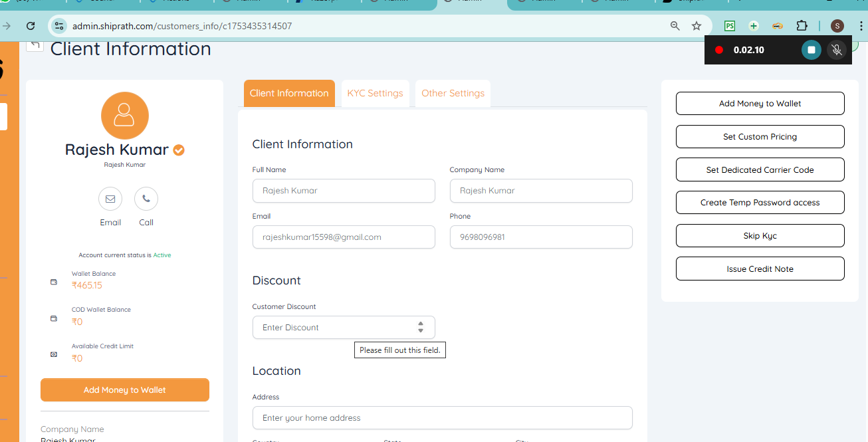Click the zoom magnifier icon in address bar
The height and width of the screenshot is (442, 868).
coord(675,26)
